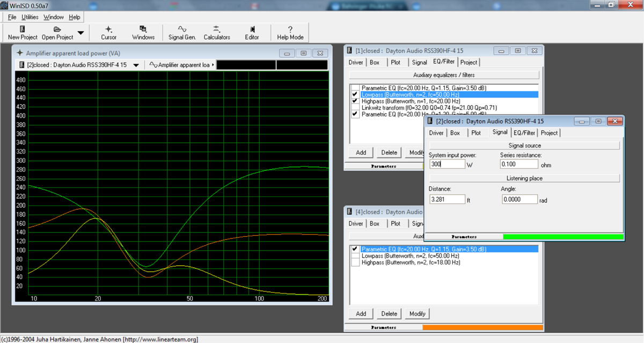
Task: Click the crosshair icon of the graph window title
Action: point(20,53)
